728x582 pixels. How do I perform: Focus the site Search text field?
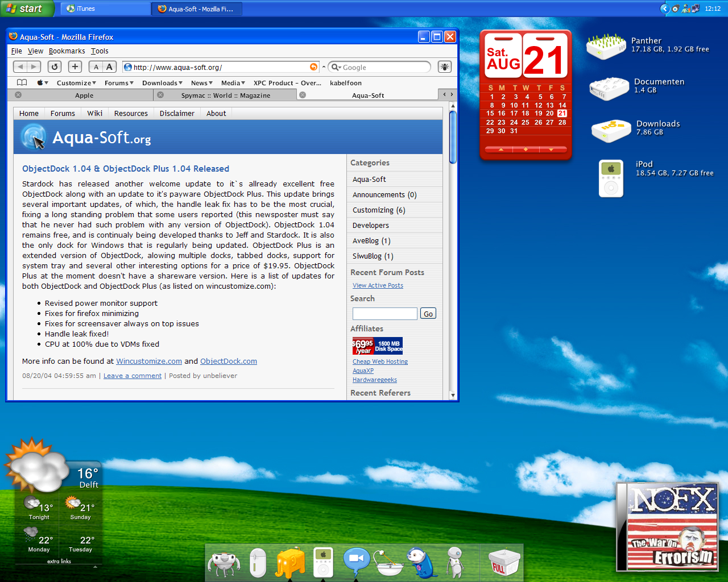point(384,313)
